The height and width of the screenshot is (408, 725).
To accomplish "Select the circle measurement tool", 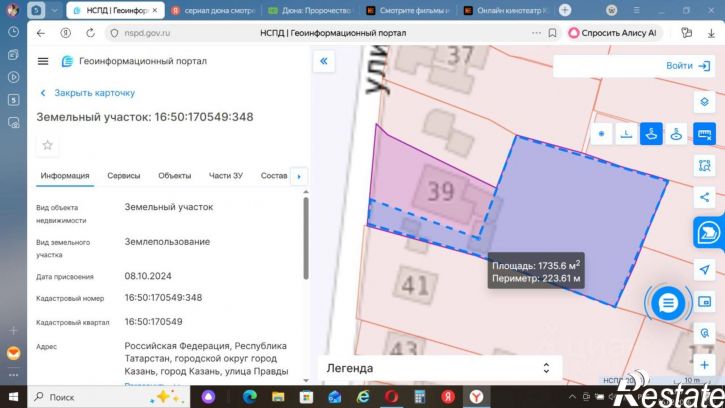I will 676,134.
